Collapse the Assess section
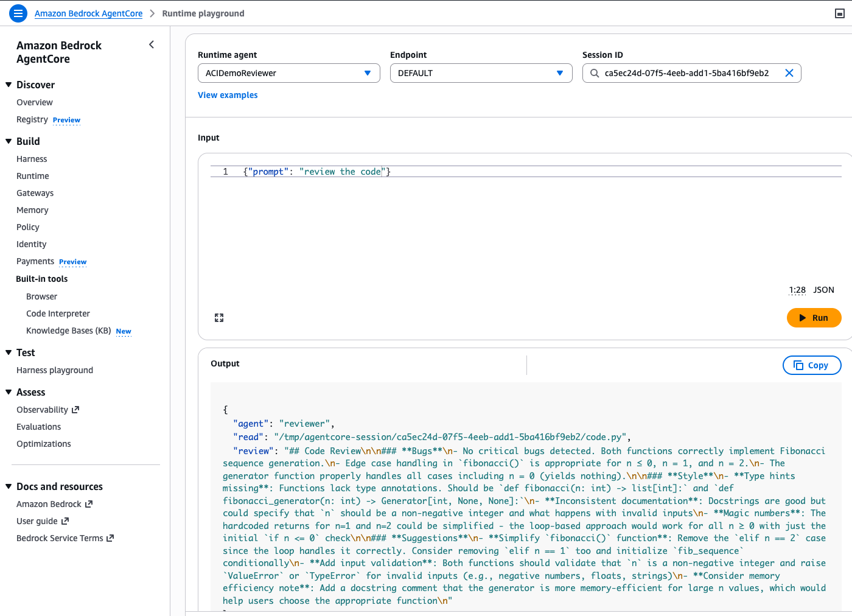Image resolution: width=852 pixels, height=616 pixels. click(9, 392)
